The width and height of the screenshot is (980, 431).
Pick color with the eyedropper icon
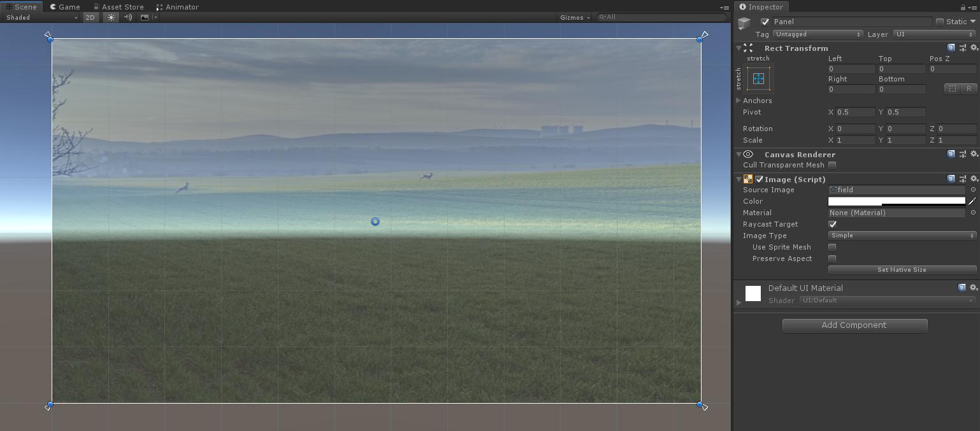point(972,201)
